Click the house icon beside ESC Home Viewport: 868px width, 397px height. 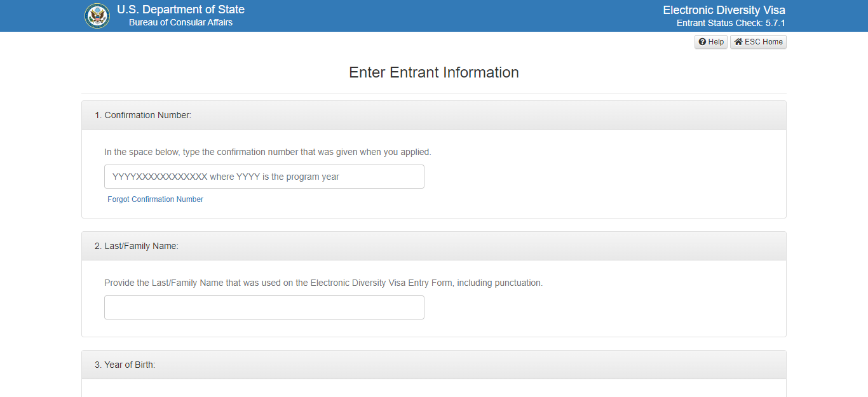[x=738, y=42]
